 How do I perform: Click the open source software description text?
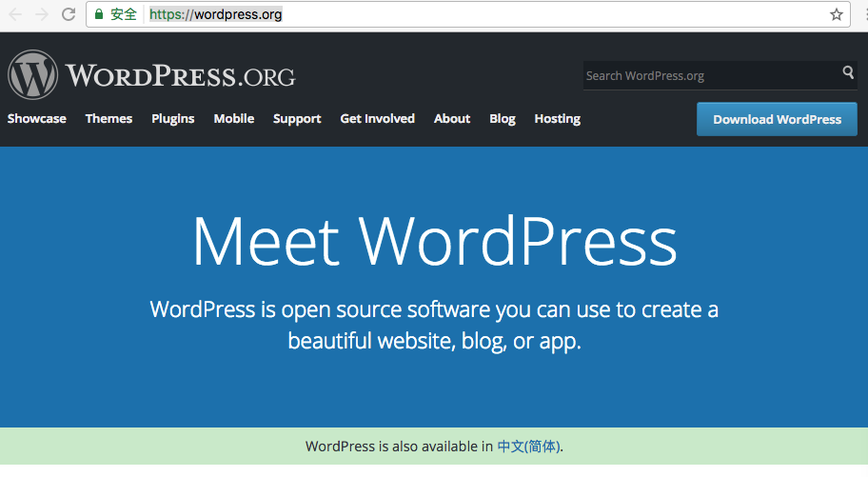point(434,326)
